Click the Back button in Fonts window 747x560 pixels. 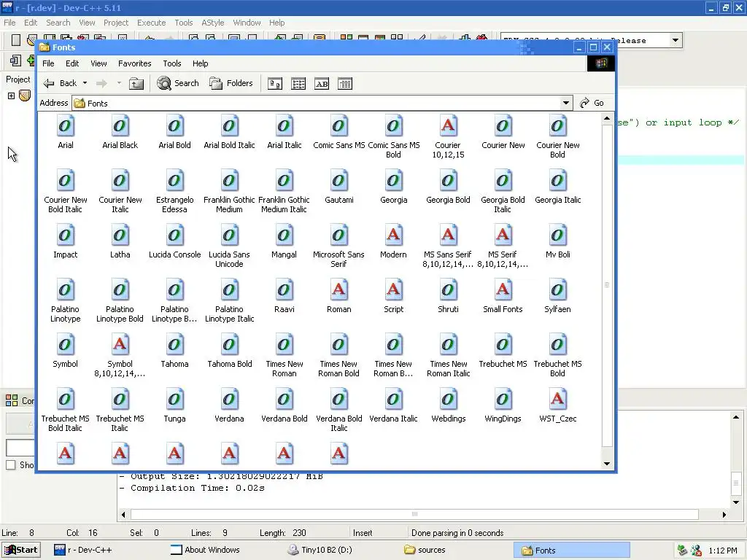tap(60, 83)
